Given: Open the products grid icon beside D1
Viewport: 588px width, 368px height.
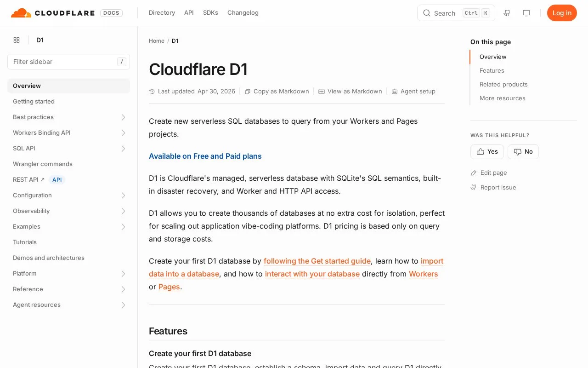Looking at the screenshot, I should [17, 40].
